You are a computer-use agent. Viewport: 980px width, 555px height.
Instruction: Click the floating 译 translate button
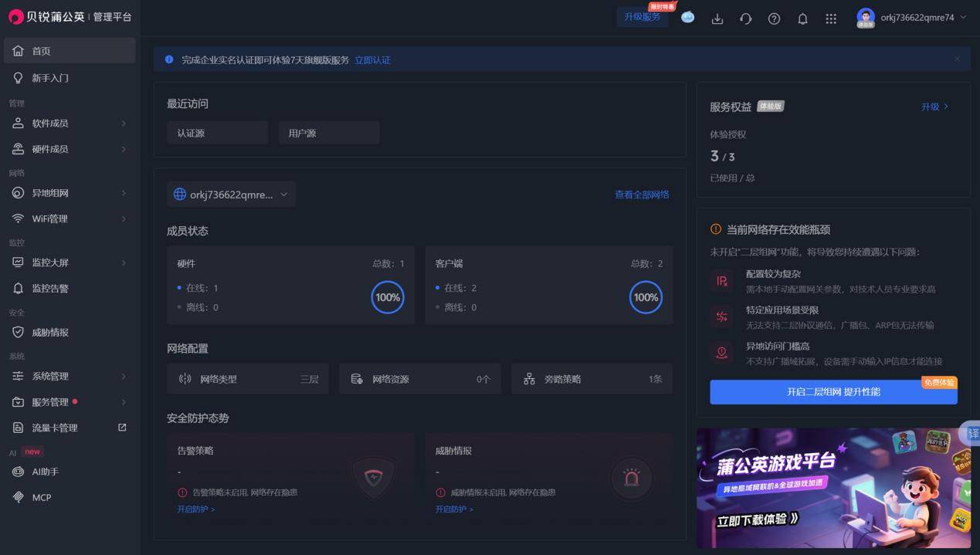tap(972, 433)
